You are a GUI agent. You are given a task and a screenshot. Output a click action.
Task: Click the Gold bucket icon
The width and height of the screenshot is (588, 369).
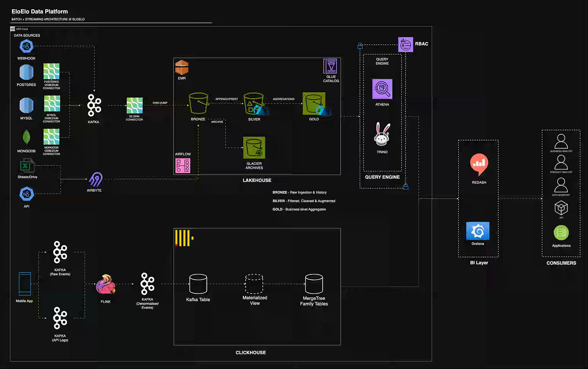click(314, 104)
